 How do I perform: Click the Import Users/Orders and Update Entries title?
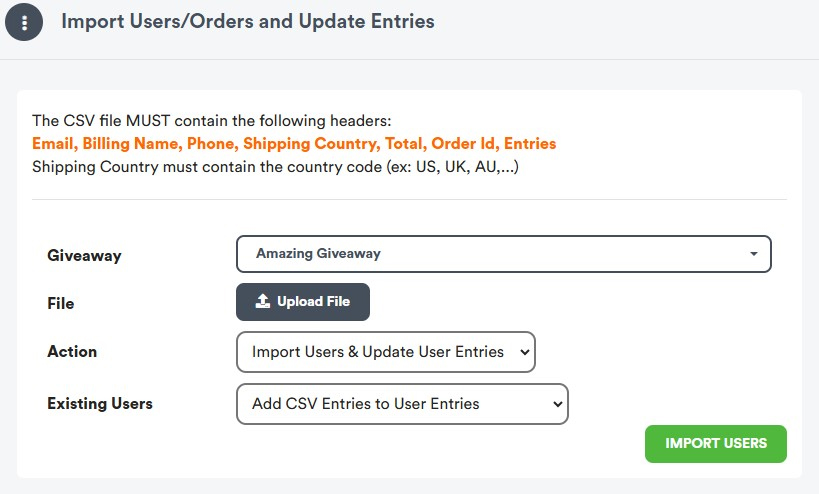tap(248, 21)
